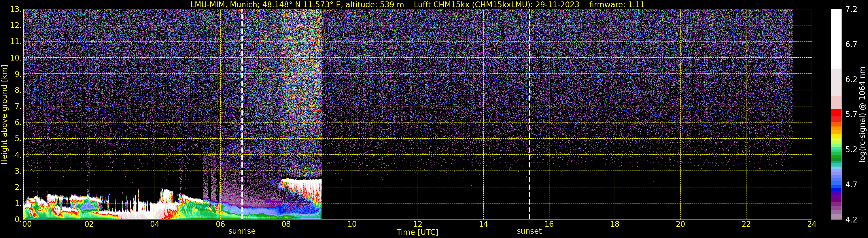This screenshot has height=238, width=868.
Task: Select the 'sunset' label under the time axis
Action: click(x=529, y=231)
